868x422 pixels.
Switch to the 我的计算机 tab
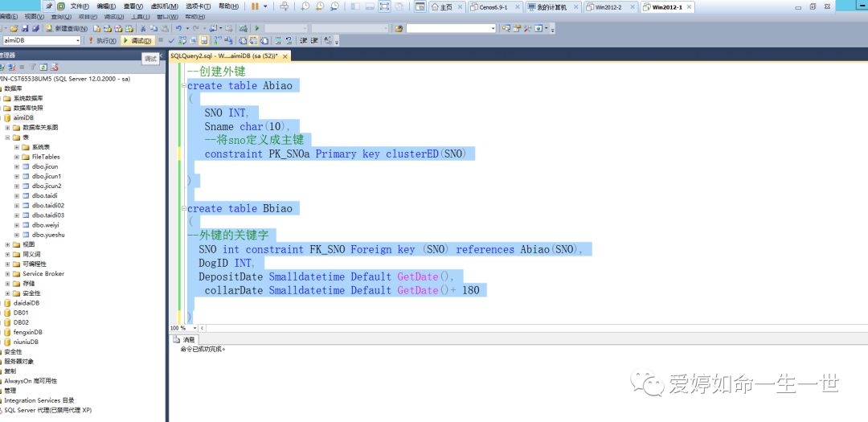[552, 6]
